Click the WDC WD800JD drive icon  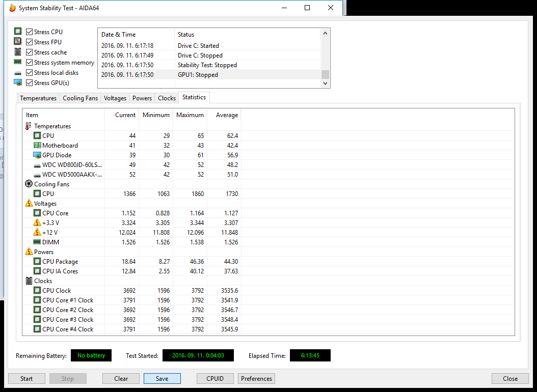click(x=37, y=165)
